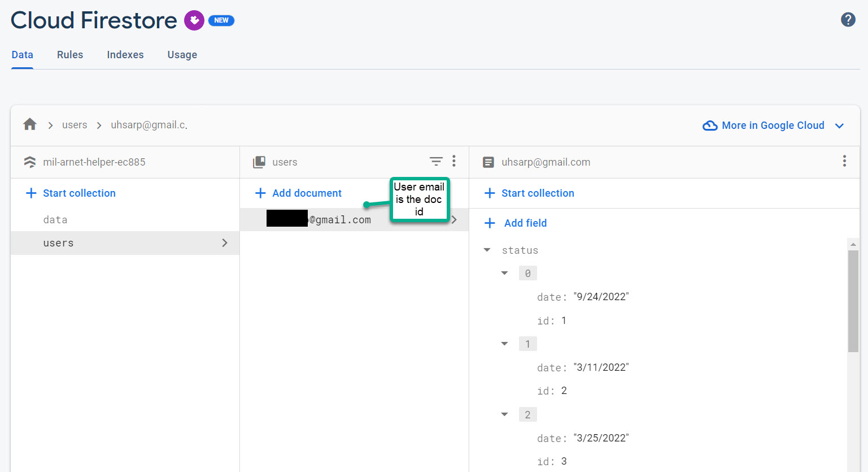
Task: Click the mil-arnet-helper-ec885 database name
Action: [x=94, y=162]
